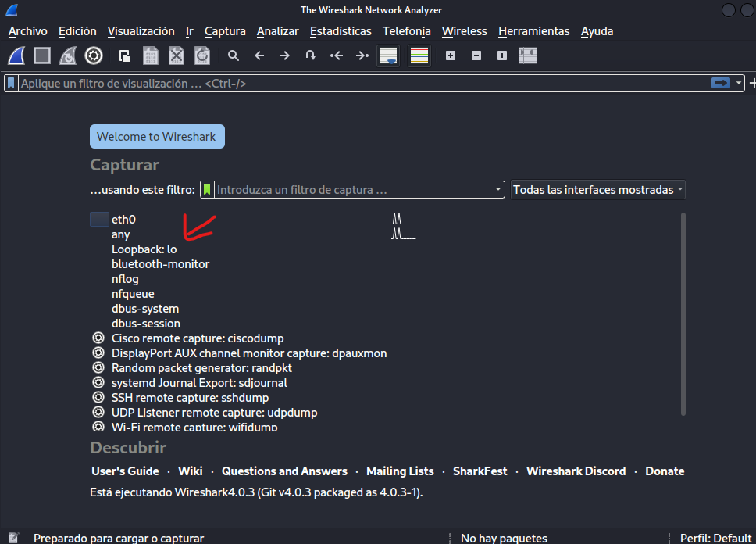This screenshot has height=544, width=756.
Task: Jump to last packet icon
Action: (362, 55)
